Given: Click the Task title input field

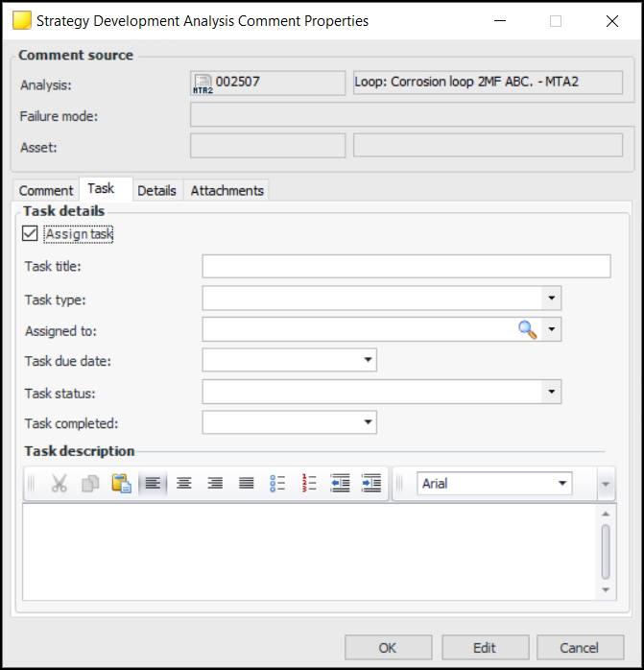Looking at the screenshot, I should [406, 267].
